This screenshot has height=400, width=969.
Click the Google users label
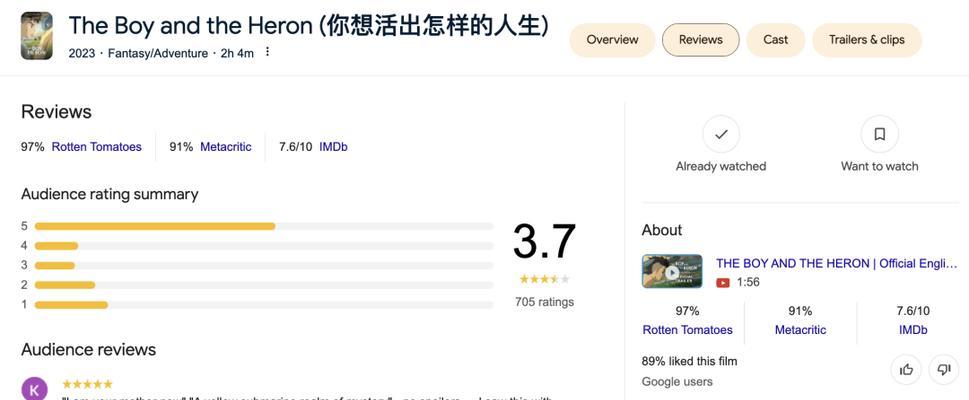pos(677,382)
